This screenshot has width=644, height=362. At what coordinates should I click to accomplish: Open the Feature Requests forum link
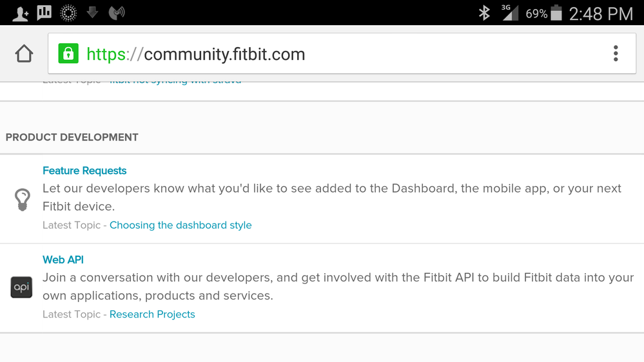(x=84, y=171)
